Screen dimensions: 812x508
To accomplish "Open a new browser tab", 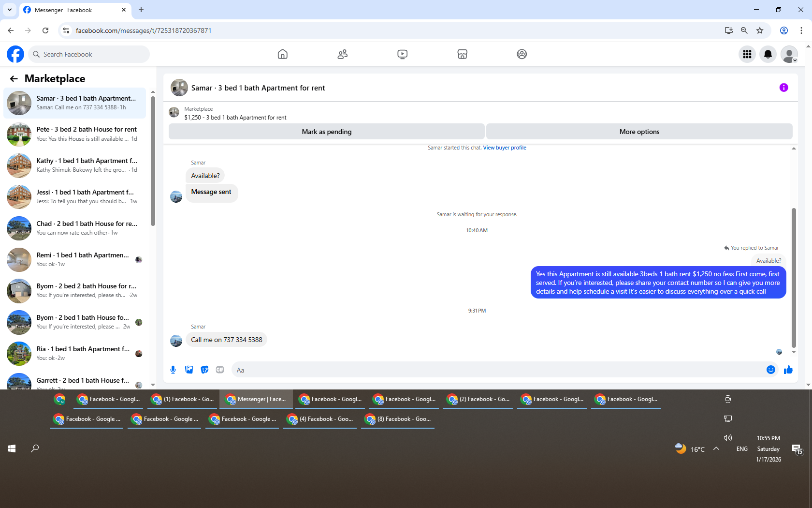I will (141, 10).
